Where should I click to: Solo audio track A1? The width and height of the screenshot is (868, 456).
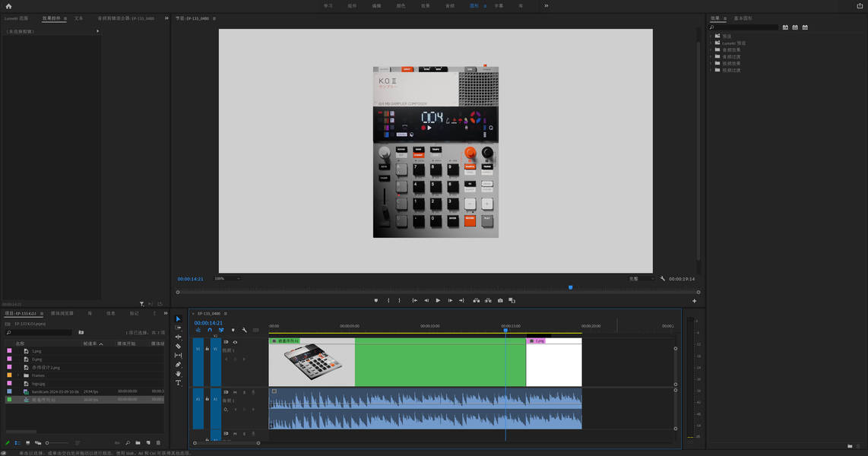pos(244,392)
